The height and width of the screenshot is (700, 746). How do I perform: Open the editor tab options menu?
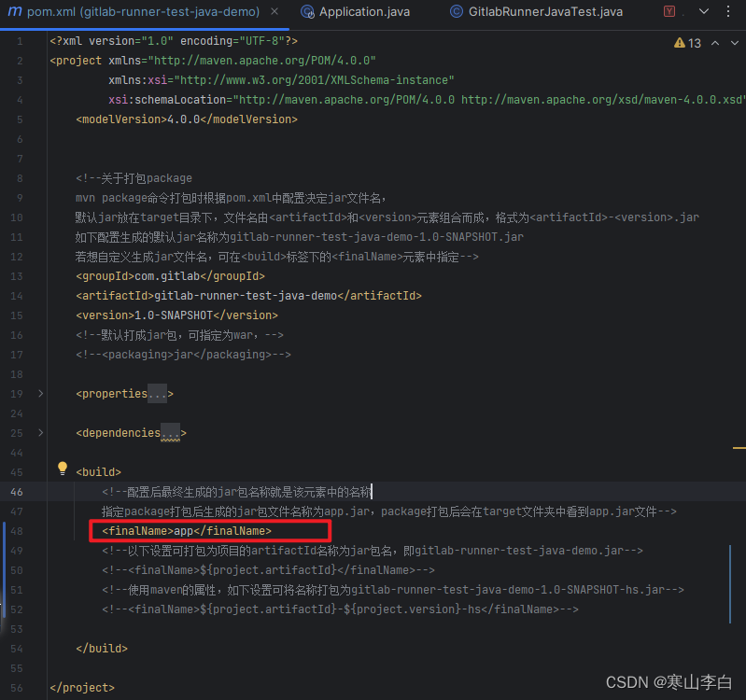tap(728, 11)
